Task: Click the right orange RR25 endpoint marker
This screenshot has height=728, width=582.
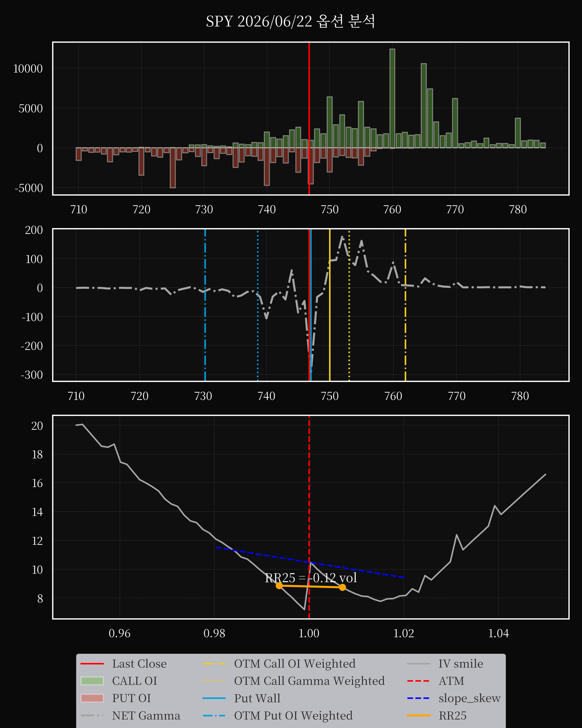Action: click(x=342, y=587)
